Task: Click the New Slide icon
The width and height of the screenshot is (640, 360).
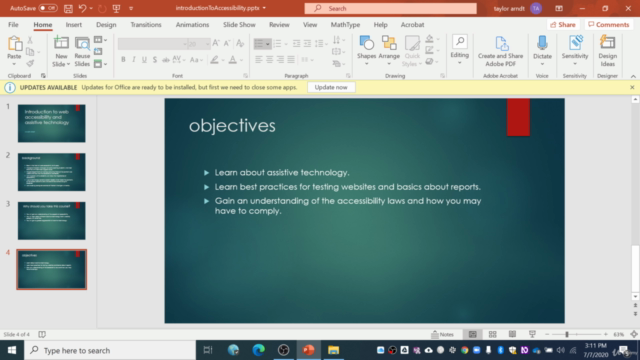Action: pos(61,43)
